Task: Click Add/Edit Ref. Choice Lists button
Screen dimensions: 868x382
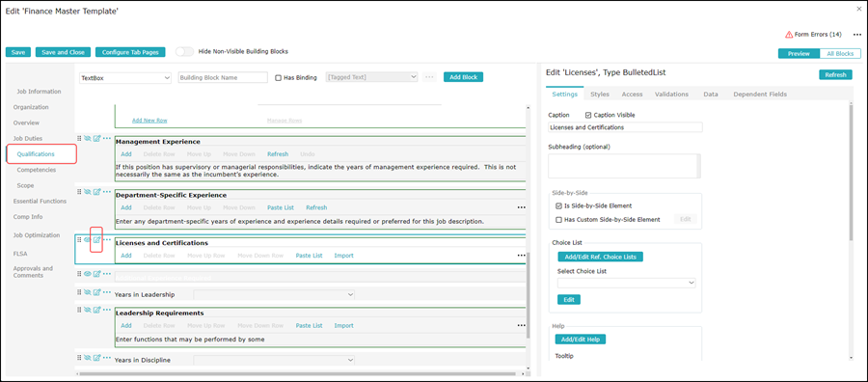Action: (x=600, y=257)
